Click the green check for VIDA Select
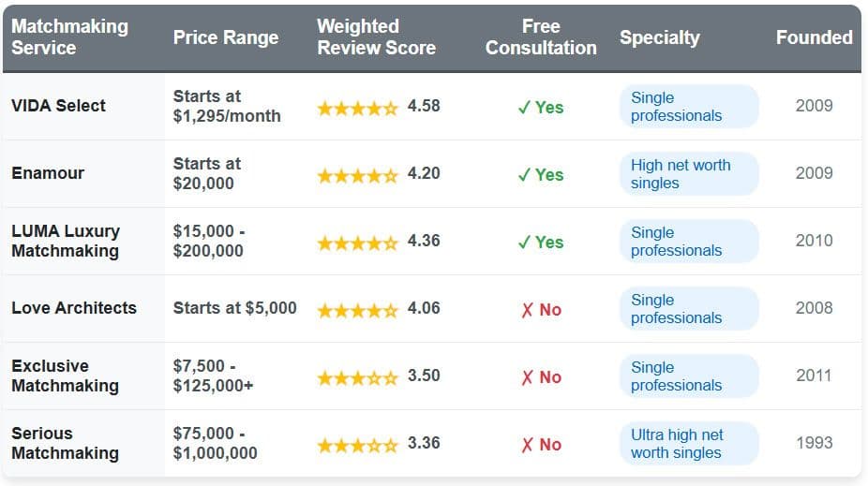The width and height of the screenshot is (868, 486). 524,108
